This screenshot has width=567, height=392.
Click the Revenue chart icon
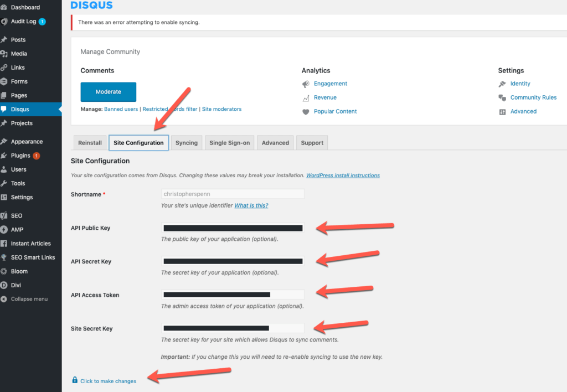click(306, 98)
